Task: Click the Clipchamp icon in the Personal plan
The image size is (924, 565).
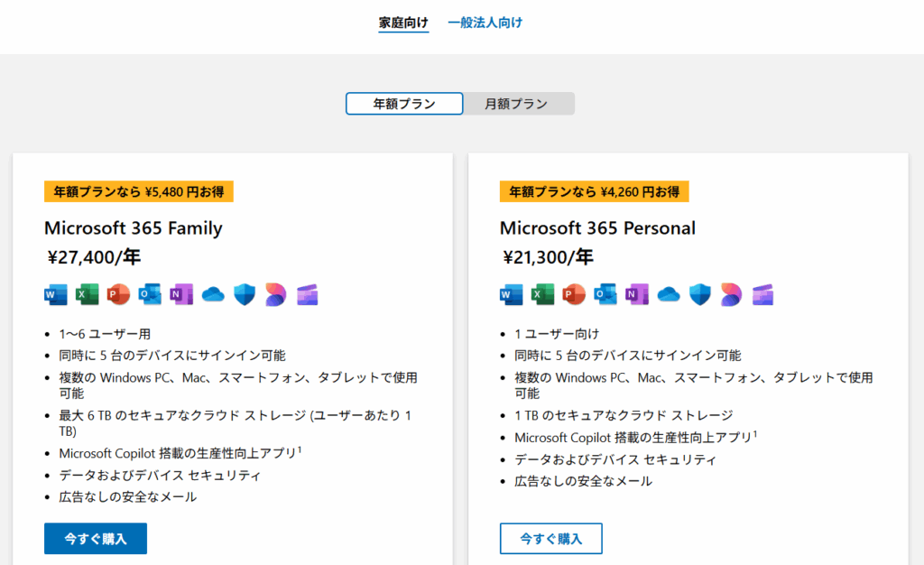Action: coord(762,294)
